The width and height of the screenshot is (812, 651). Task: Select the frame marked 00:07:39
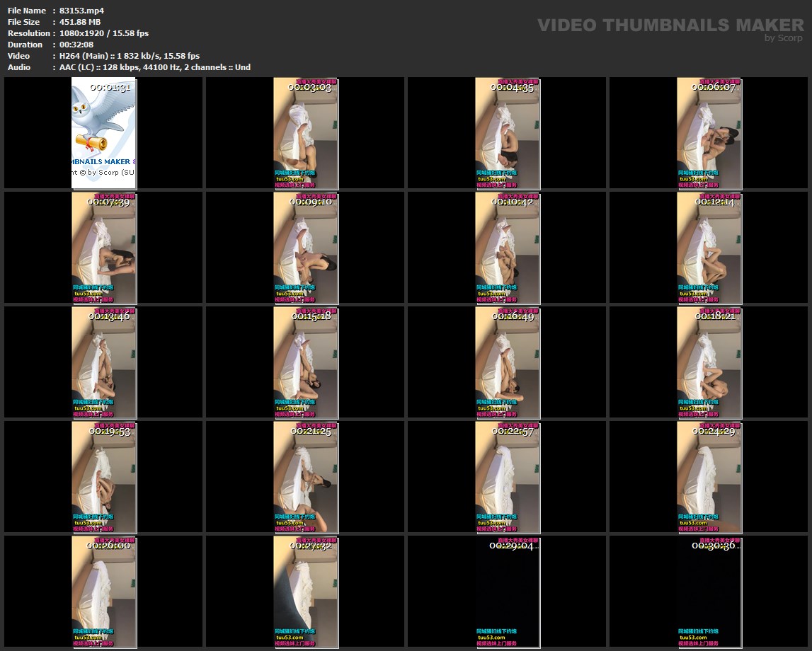coord(104,248)
